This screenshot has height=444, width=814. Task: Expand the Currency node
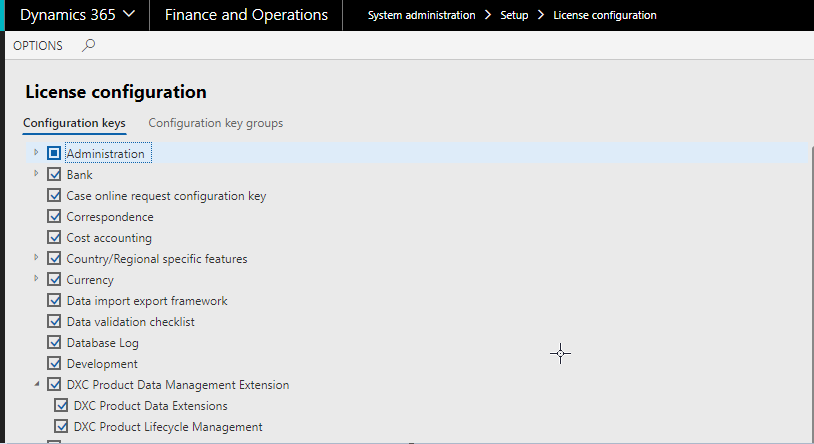(x=36, y=278)
